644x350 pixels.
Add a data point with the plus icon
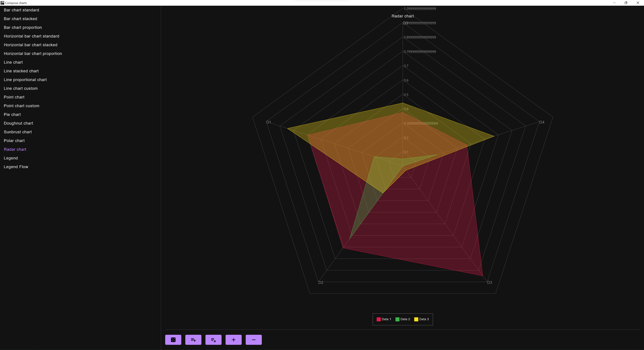(233, 339)
